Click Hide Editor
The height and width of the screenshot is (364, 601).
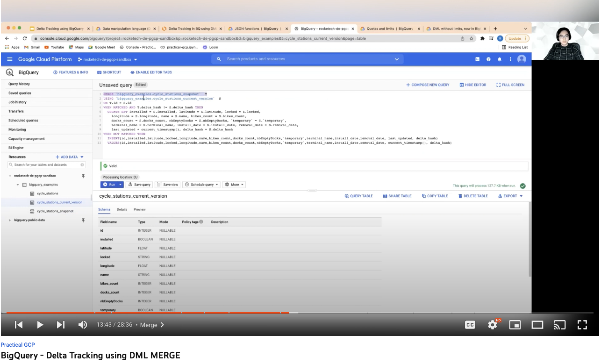click(473, 85)
